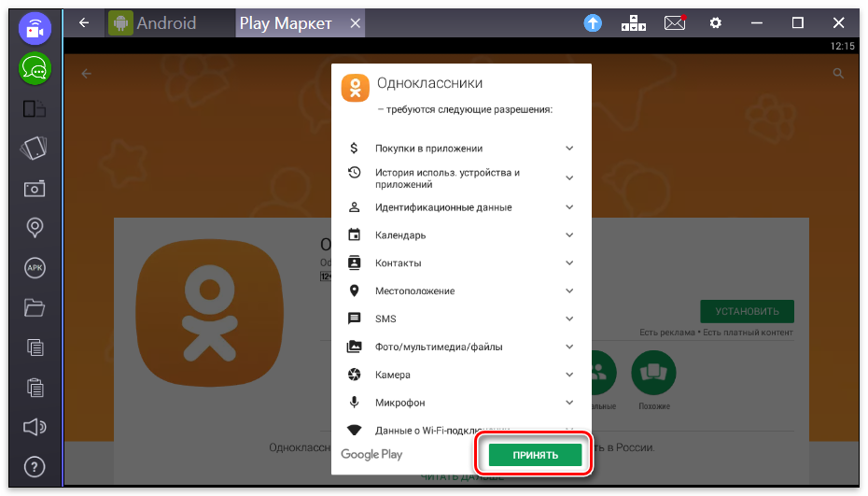Screen dimensions: 868x496
Task: Open the keyboard controls mapping icon
Action: pos(634,22)
